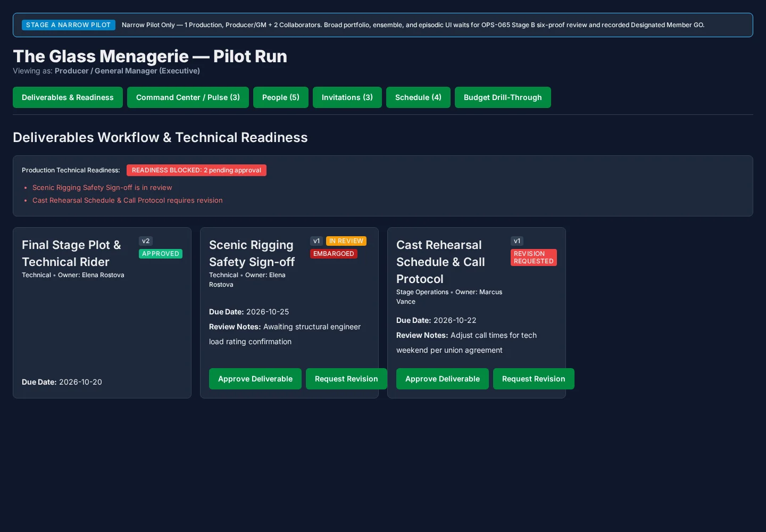Click 'Scenic Rigging Safety Sign-off is in review'

[x=102, y=188]
